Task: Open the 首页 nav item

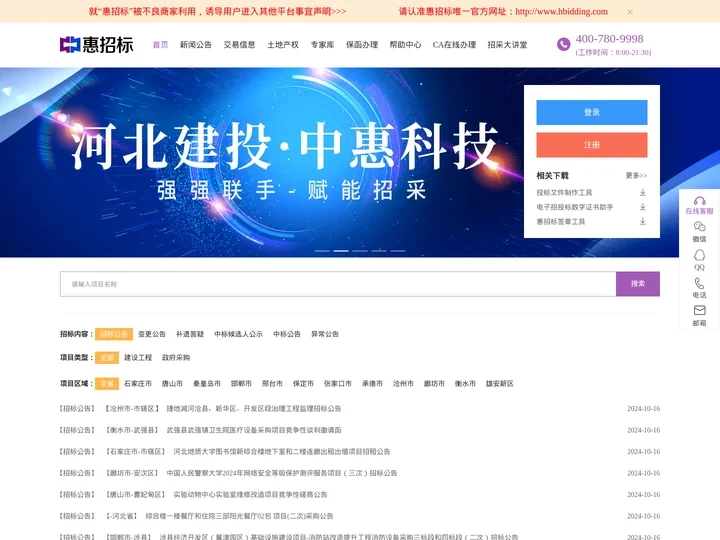Action: [160, 45]
